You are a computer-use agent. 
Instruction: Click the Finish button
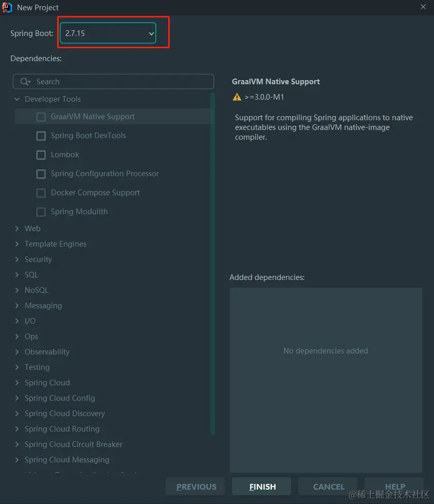tap(262, 487)
